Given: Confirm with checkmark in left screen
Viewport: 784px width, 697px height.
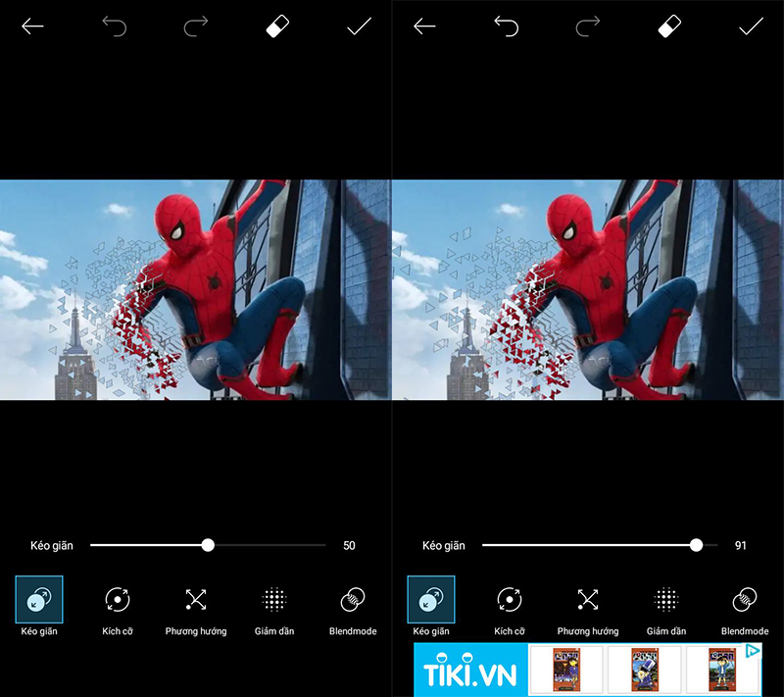Looking at the screenshot, I should (x=359, y=26).
